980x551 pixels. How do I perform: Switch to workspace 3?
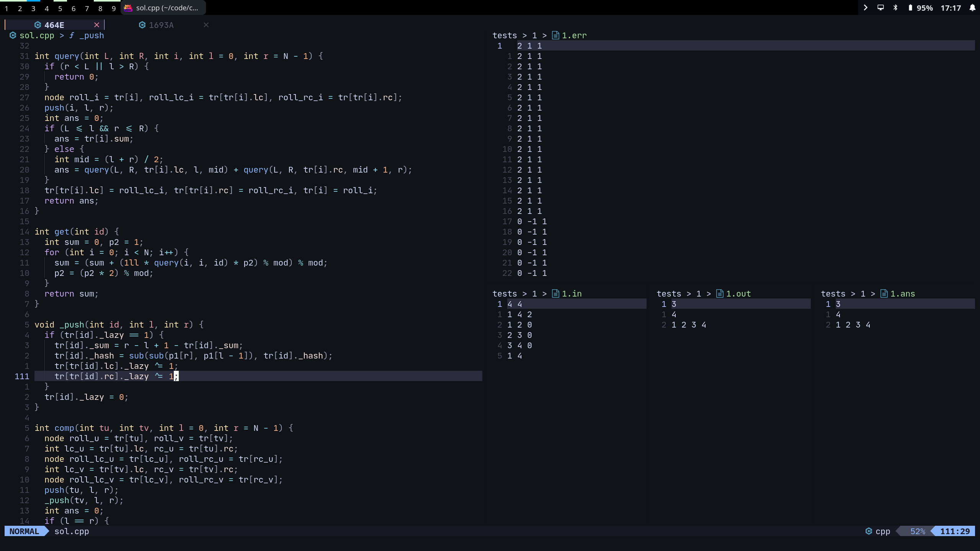(33, 8)
